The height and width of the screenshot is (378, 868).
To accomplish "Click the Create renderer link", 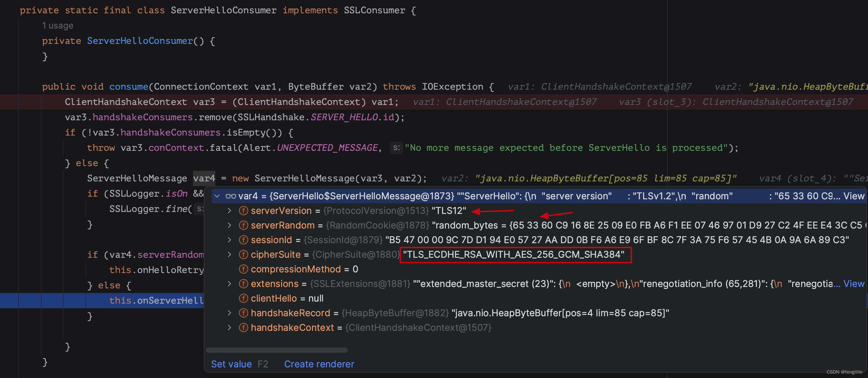I will [x=319, y=364].
